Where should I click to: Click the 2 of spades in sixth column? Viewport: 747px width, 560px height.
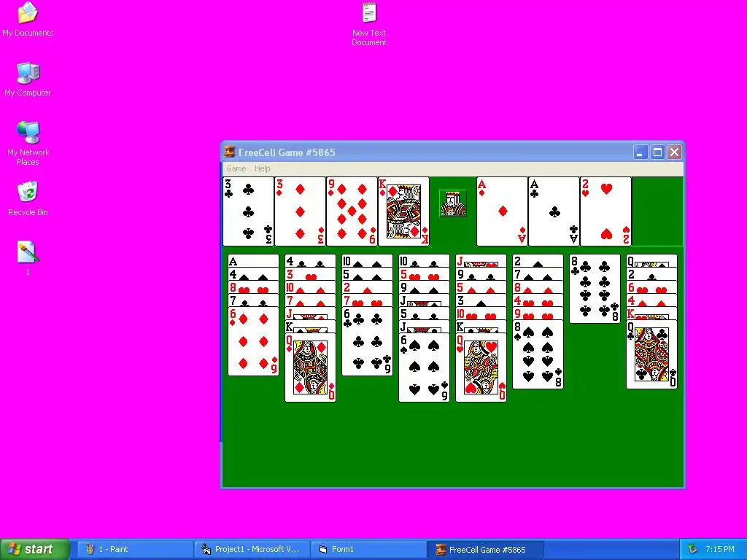[x=538, y=261]
